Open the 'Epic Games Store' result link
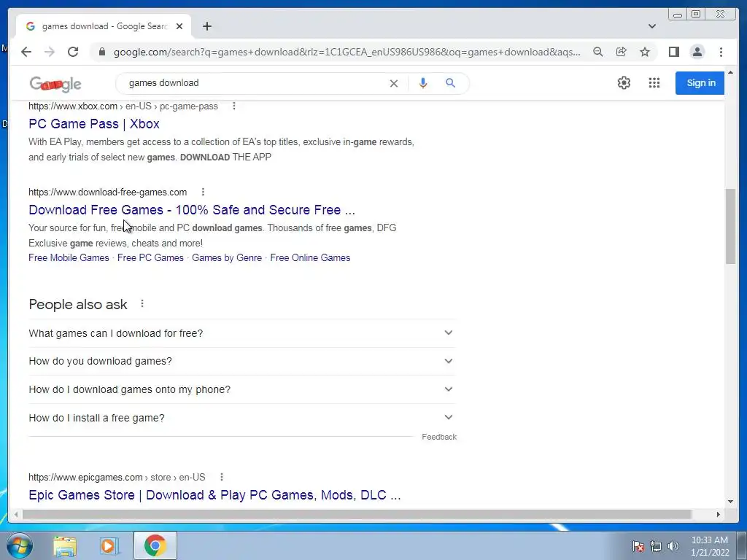 click(214, 495)
